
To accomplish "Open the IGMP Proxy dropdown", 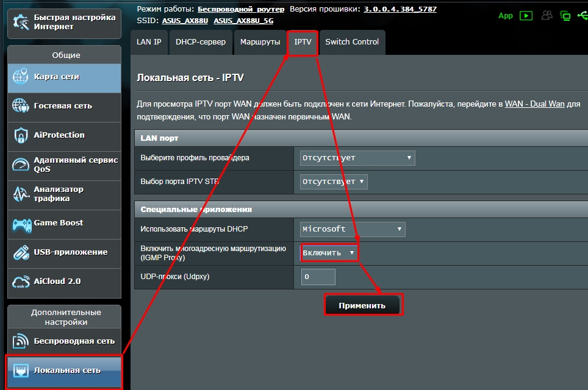I will pos(329,253).
